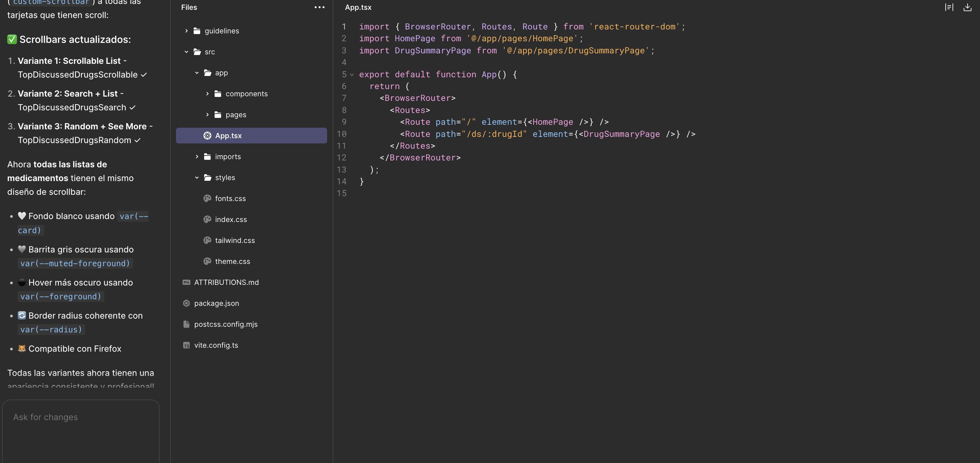Fold the App function at line 5
This screenshot has height=463, width=980.
(x=352, y=75)
